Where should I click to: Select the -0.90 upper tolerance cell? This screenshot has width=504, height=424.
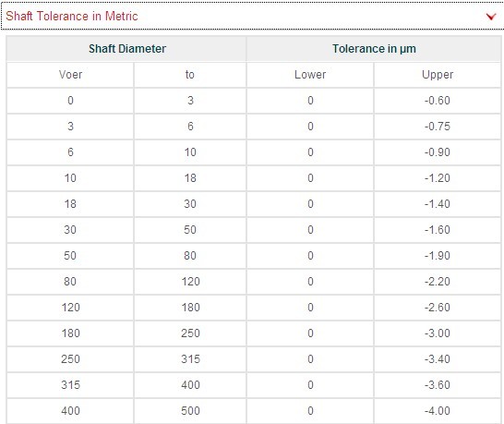(x=438, y=152)
